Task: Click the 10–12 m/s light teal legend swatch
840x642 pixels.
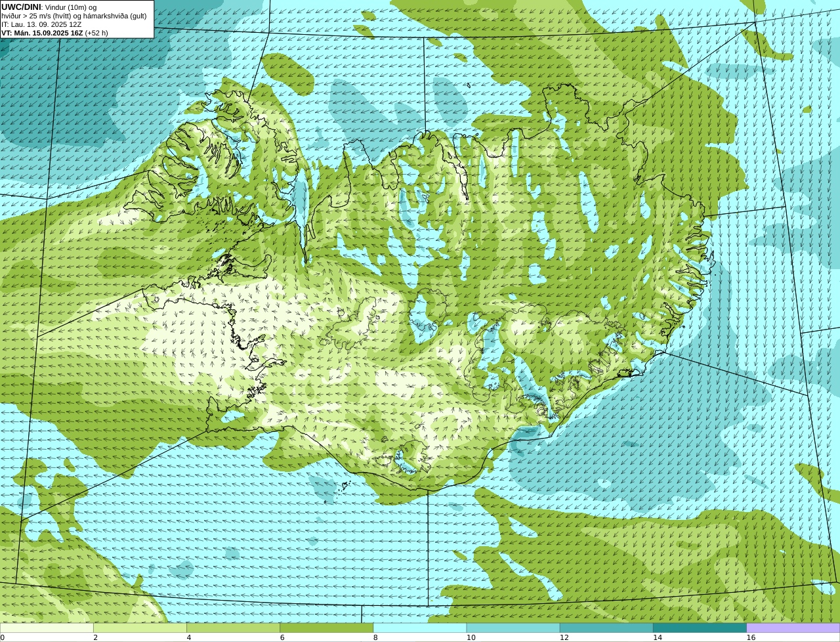Action: coord(513,628)
